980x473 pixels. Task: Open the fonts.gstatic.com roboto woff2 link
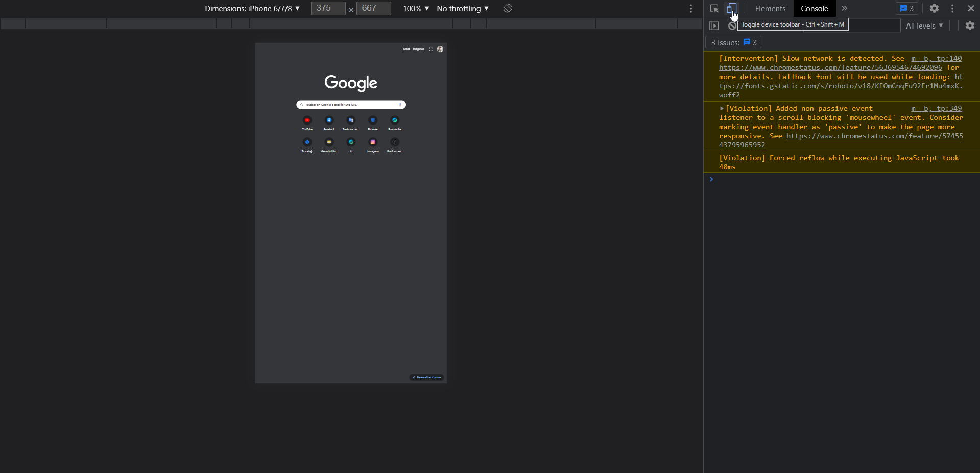tap(841, 86)
